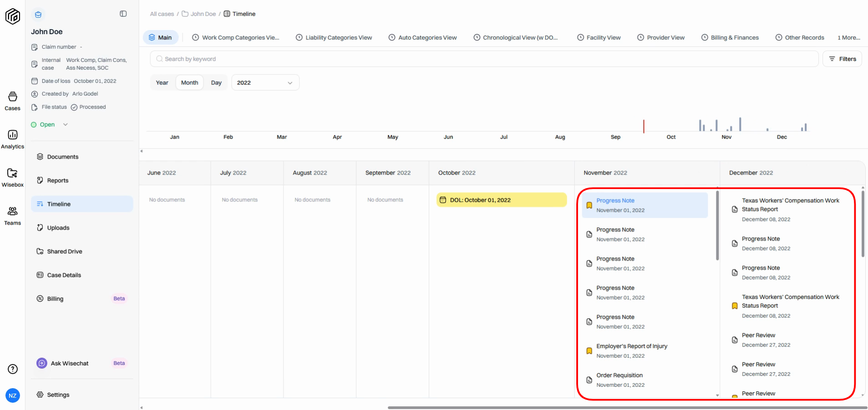
Task: Click the December column vertical scrollbar
Action: (x=863, y=224)
